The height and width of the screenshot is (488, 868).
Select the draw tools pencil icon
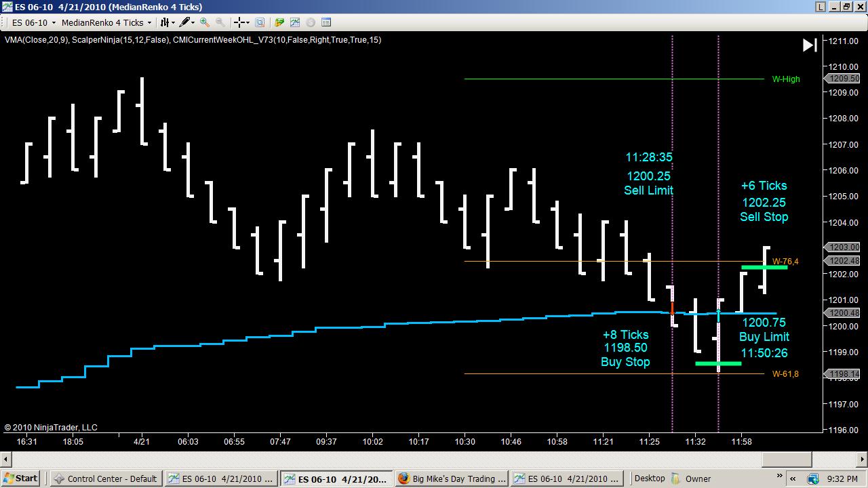(184, 22)
